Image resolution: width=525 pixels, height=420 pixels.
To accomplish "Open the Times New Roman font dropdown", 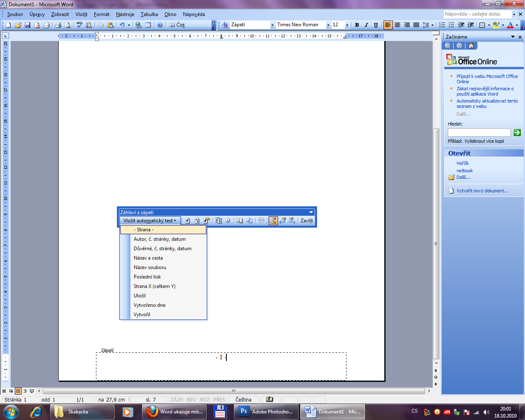I will point(328,25).
